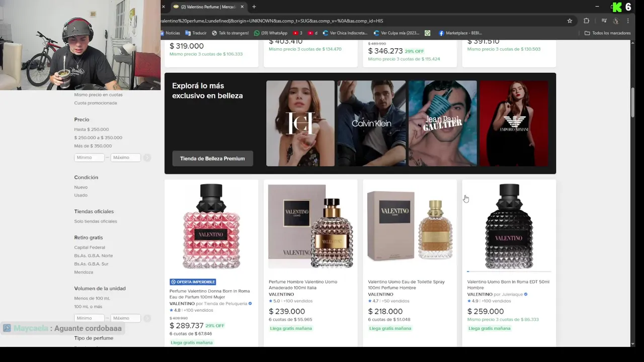Click the OFERTA IMPERDIBLE badge
Image resolution: width=644 pixels, height=362 pixels.
click(193, 282)
